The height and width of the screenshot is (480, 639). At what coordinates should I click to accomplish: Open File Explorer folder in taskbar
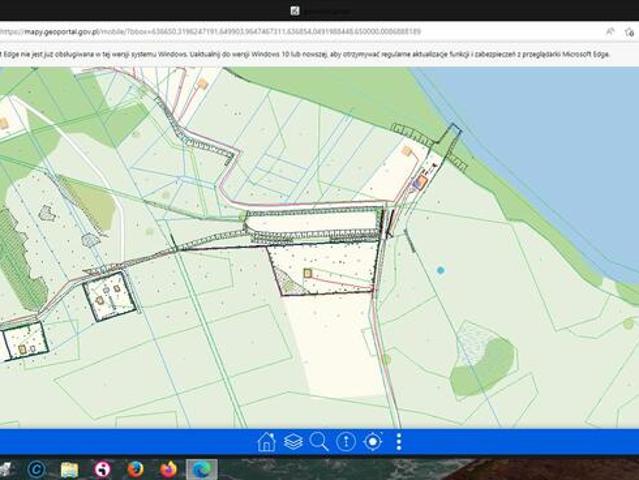(69, 469)
